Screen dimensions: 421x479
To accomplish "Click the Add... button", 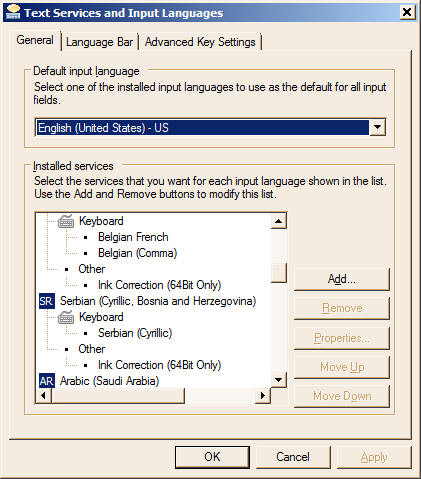I will coord(342,279).
